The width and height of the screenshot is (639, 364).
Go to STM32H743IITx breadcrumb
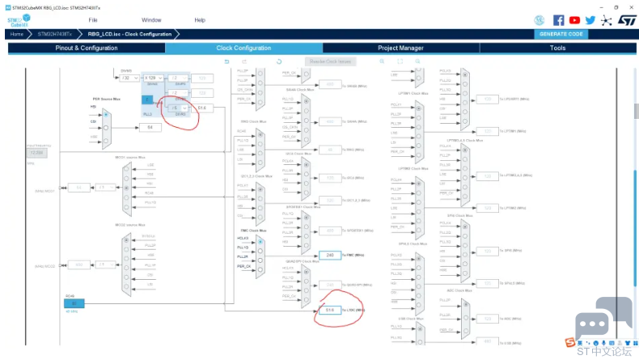click(55, 34)
